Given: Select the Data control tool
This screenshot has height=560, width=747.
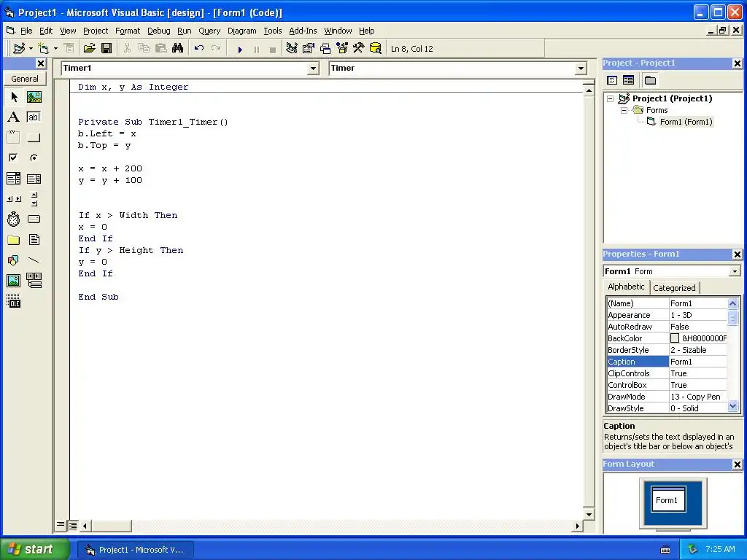Looking at the screenshot, I should 34,281.
